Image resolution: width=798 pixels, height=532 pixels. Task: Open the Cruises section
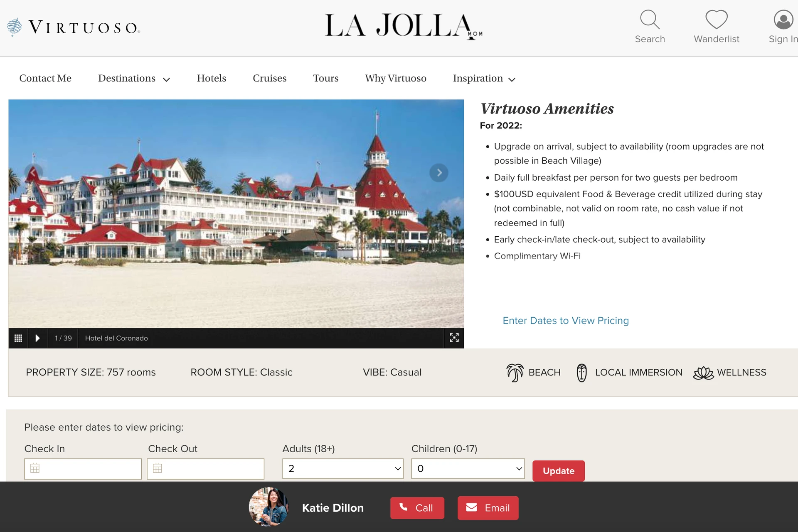point(269,78)
